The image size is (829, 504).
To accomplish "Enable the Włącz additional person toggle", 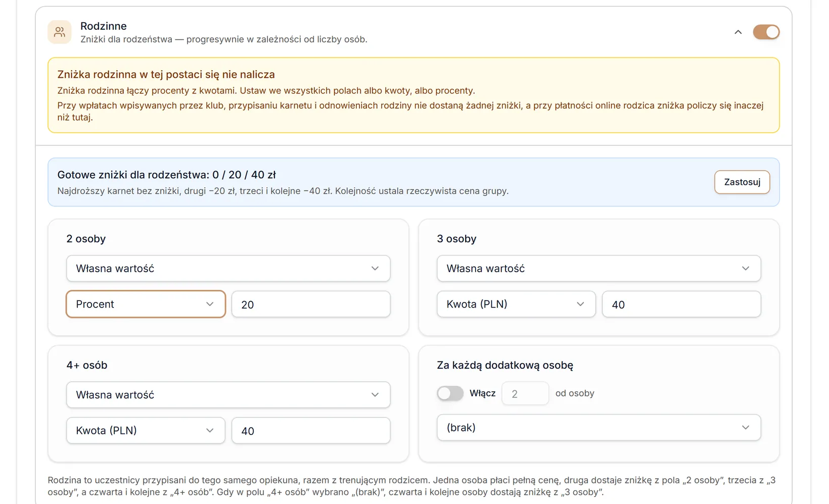I will pyautogui.click(x=450, y=393).
